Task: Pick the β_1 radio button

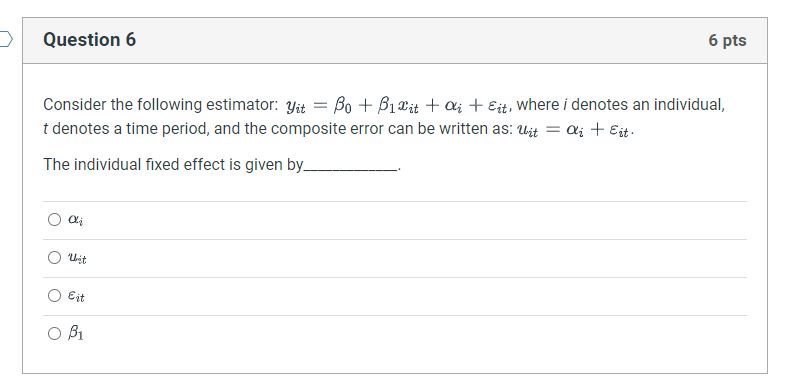Action: (54, 333)
